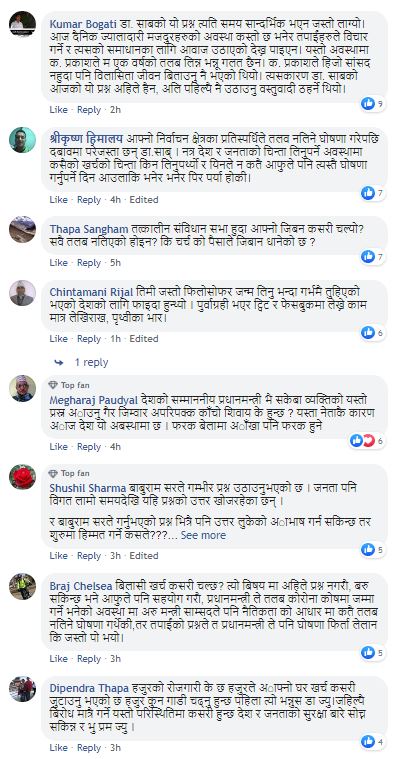Open Shushil Sharma's rose profile picture
The image size is (402, 759).
point(22,477)
